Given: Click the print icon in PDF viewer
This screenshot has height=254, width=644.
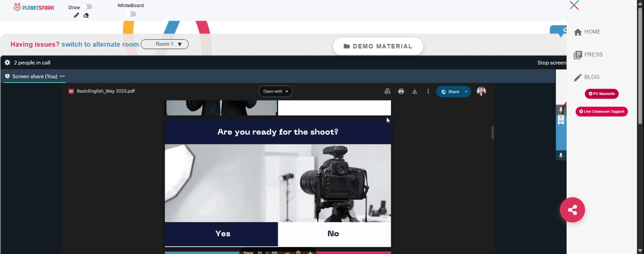Looking at the screenshot, I should pyautogui.click(x=401, y=92).
